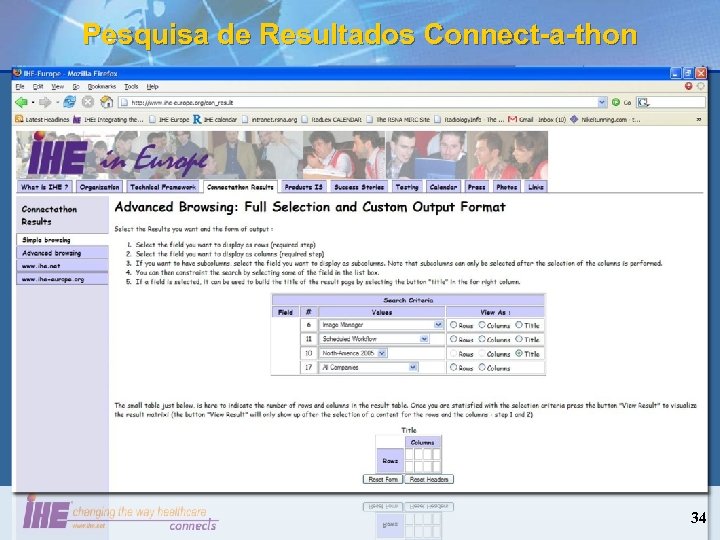This screenshot has width=720, height=540.
Task: Open the Image Manager values dropdown
Action: click(382, 325)
